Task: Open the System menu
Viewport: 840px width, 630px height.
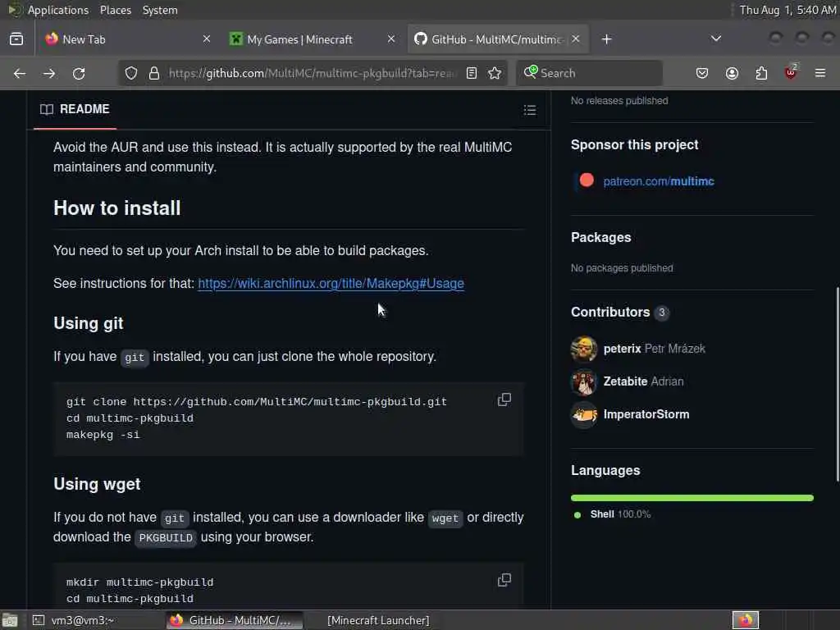Action: [x=160, y=10]
